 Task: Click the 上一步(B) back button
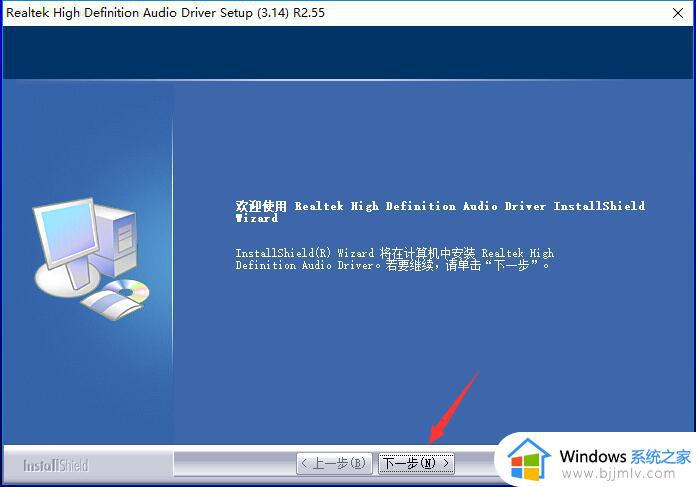coord(334,463)
